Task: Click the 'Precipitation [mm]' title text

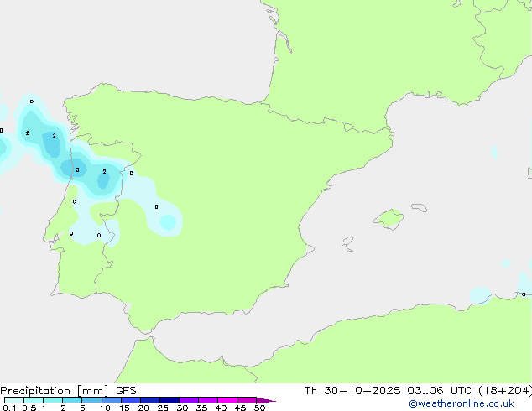Action: pyautogui.click(x=55, y=391)
